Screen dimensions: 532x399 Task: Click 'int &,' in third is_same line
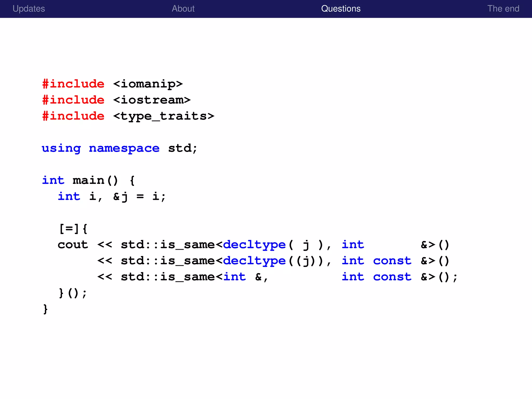click(x=245, y=277)
